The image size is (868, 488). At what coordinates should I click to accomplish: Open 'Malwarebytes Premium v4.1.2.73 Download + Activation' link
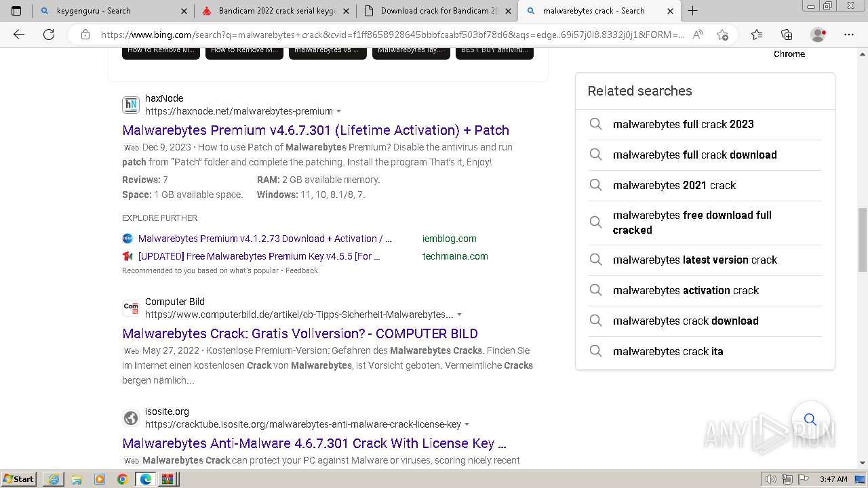[265, 239]
